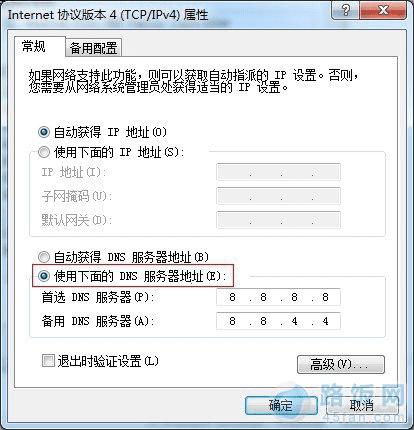Click the disabled IP 地址 input field
Image resolution: width=414 pixels, height=430 pixels.
click(x=278, y=172)
